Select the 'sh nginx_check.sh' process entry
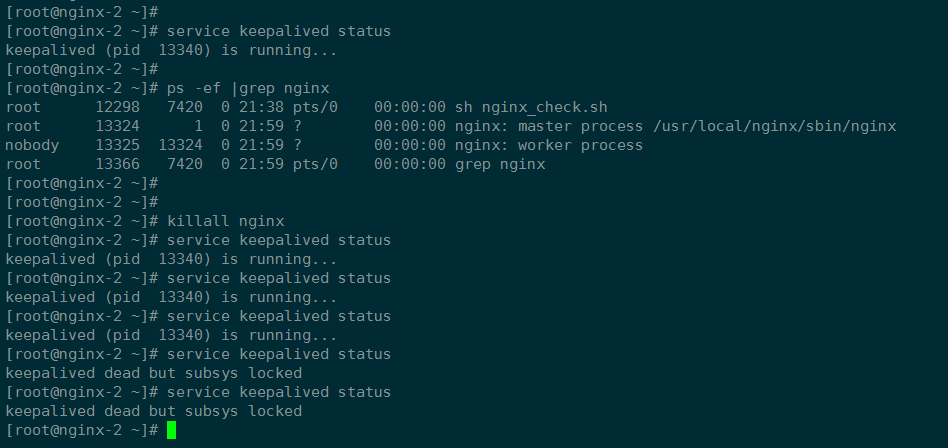Viewport: 948px width, 448px height. pyautogui.click(x=531, y=108)
